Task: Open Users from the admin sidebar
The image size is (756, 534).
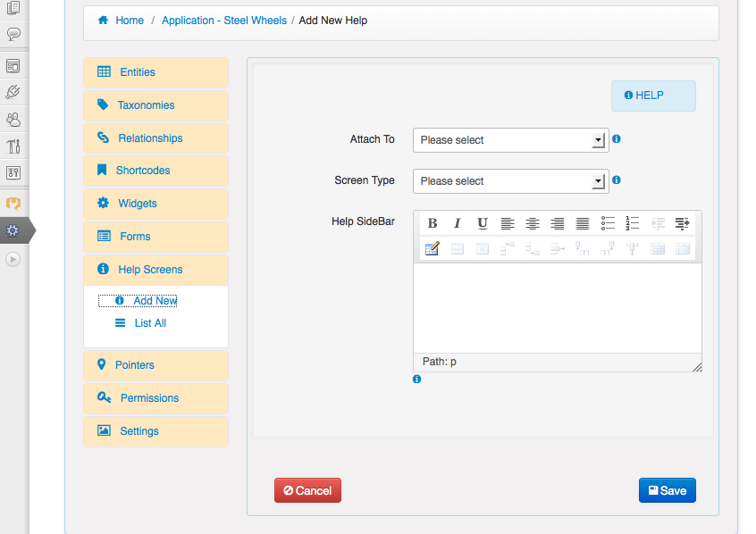Action: point(13,119)
